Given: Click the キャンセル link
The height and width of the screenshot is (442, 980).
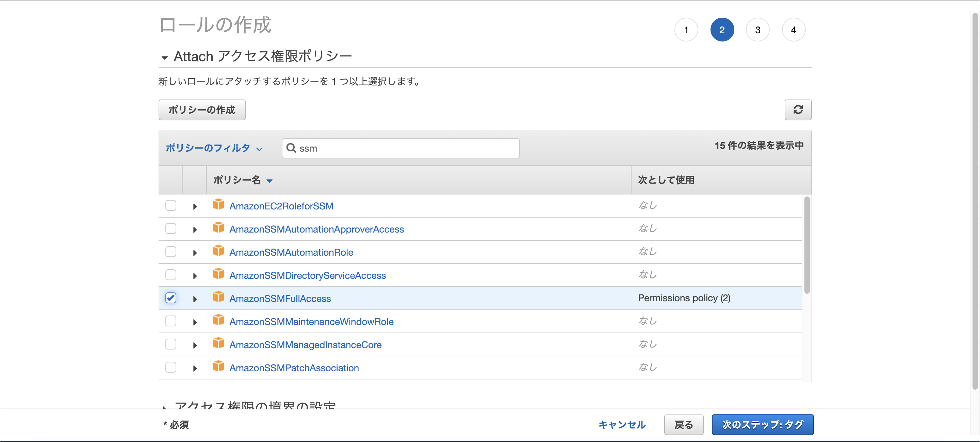Looking at the screenshot, I should 622,425.
